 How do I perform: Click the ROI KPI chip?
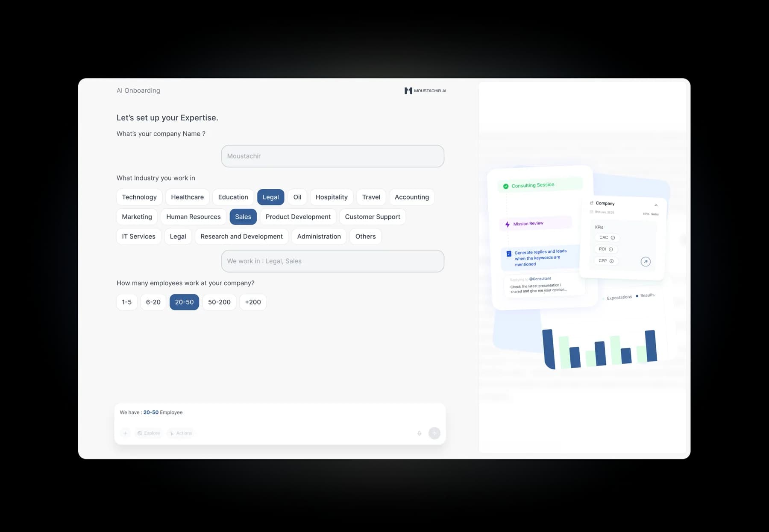point(606,249)
